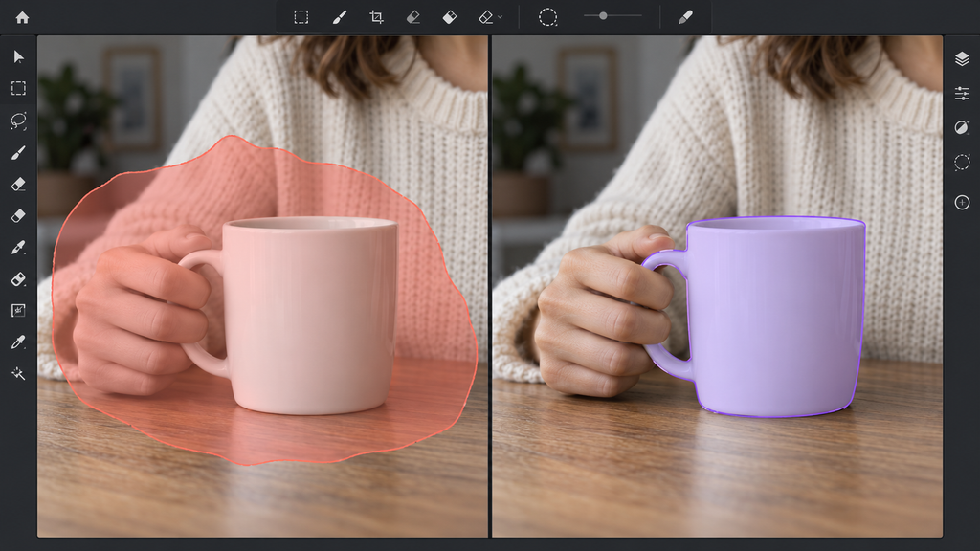This screenshot has height=551, width=980.
Task: Open the Layers panel icon
Action: 962,58
